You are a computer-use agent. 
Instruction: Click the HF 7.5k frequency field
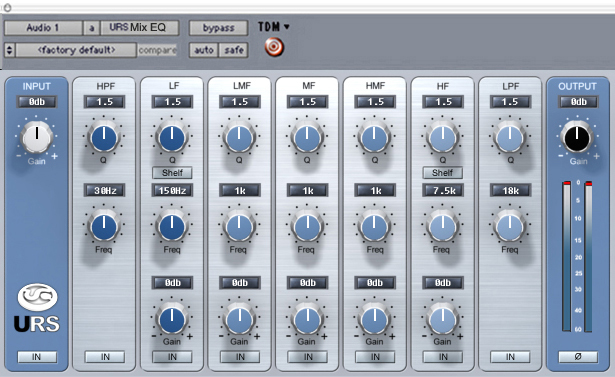point(443,191)
